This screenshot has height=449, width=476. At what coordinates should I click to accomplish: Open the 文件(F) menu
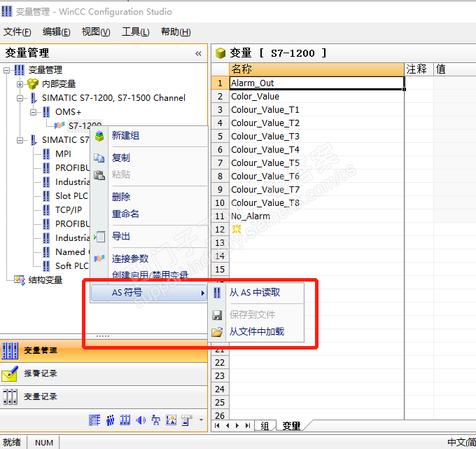(17, 32)
